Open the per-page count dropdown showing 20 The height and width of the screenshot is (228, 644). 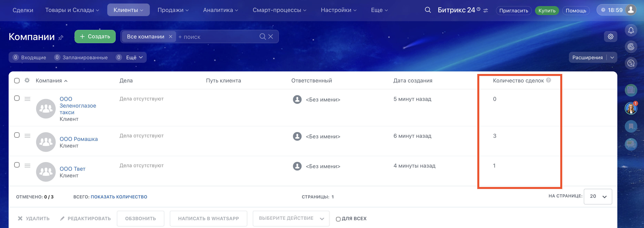(x=598, y=196)
